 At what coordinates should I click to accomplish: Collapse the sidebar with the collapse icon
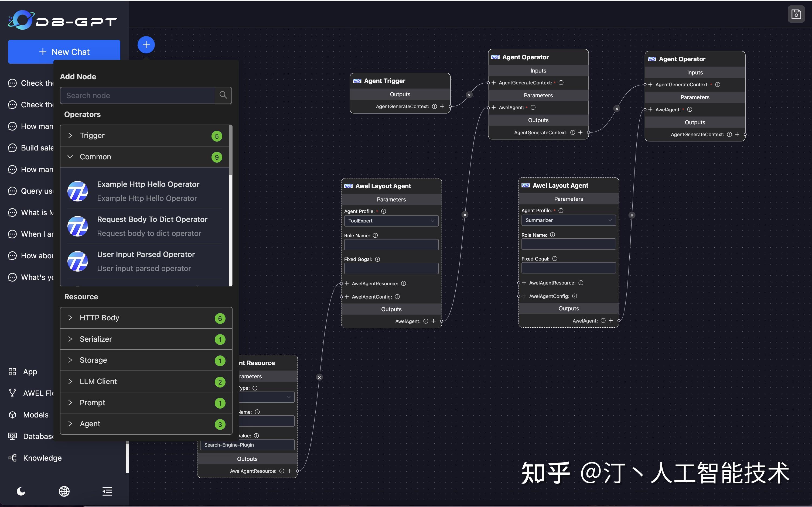tap(107, 491)
